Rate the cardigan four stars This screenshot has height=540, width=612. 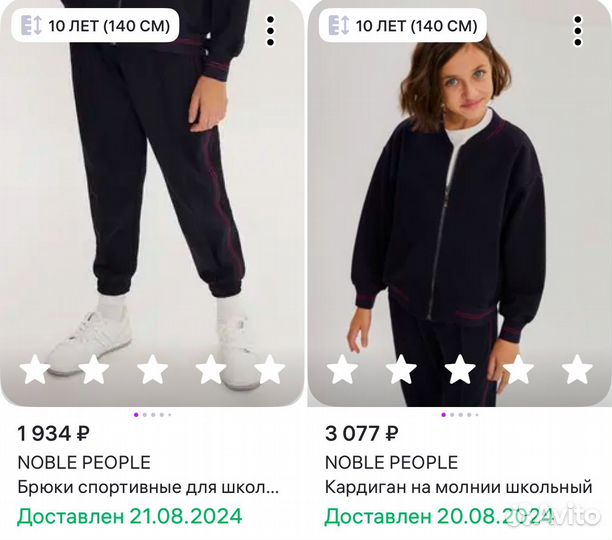tap(518, 370)
